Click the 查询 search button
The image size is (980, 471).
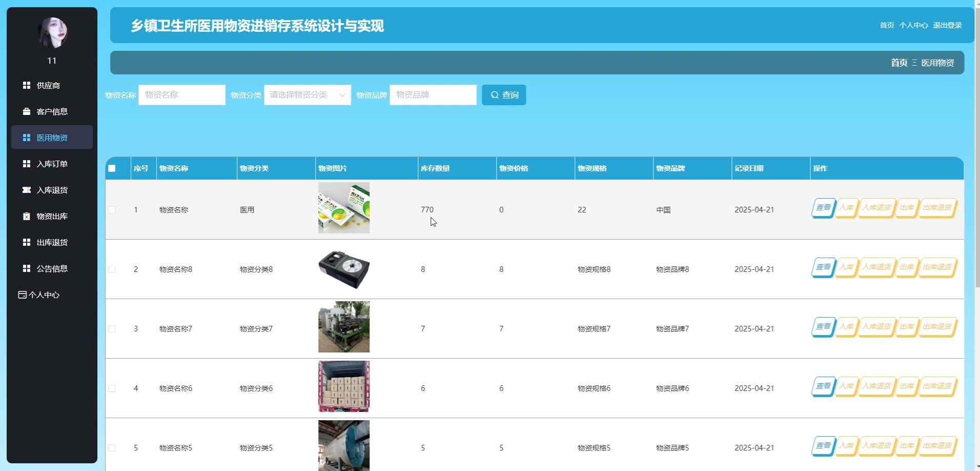(503, 95)
